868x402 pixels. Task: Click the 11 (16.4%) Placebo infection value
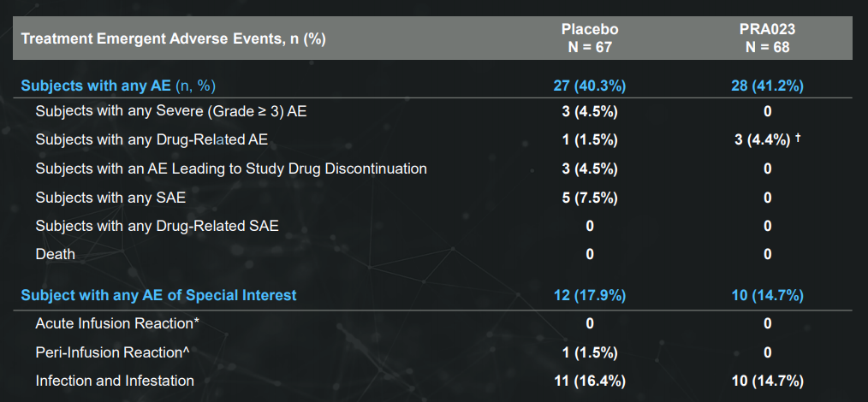coord(590,381)
